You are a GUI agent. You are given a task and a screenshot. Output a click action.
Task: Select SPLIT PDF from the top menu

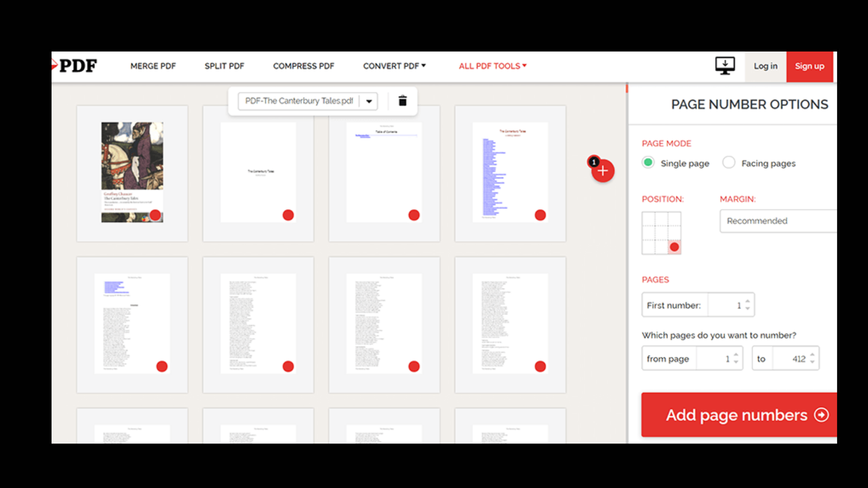224,66
